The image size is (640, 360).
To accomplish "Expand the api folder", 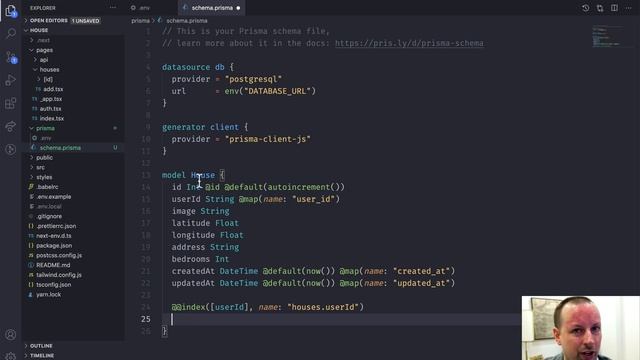I will 44,60.
